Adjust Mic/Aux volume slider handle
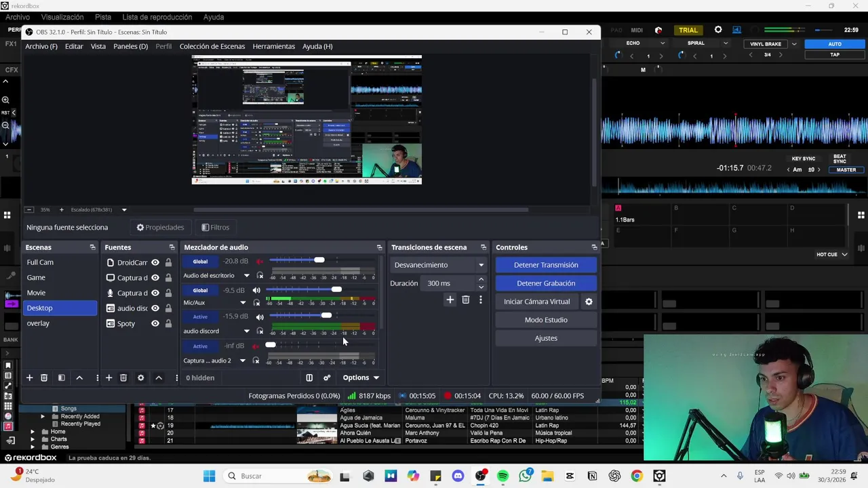Image resolution: width=868 pixels, height=488 pixels. click(336, 289)
